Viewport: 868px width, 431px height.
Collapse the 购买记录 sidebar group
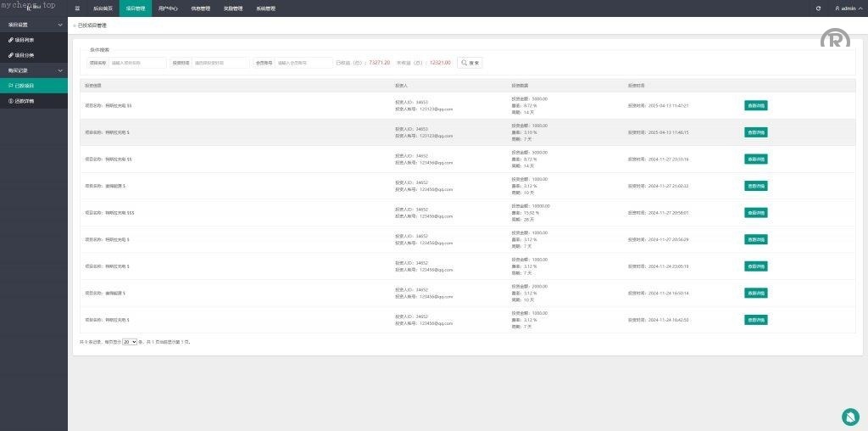point(34,70)
